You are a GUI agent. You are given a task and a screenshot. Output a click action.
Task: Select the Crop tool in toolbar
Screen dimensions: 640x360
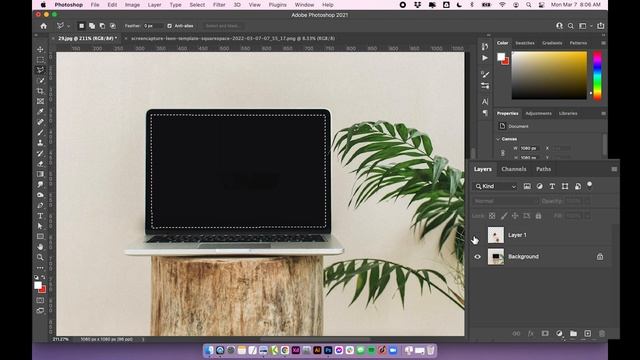(x=40, y=91)
